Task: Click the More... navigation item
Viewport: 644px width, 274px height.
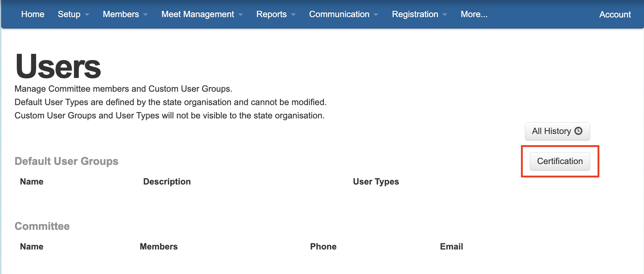Action: 474,14
